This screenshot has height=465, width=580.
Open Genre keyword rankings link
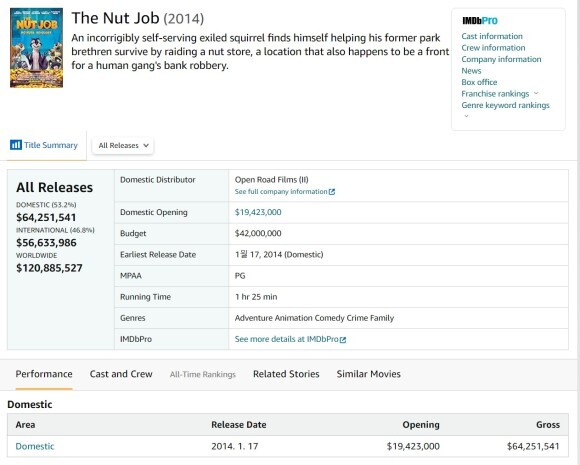(505, 105)
